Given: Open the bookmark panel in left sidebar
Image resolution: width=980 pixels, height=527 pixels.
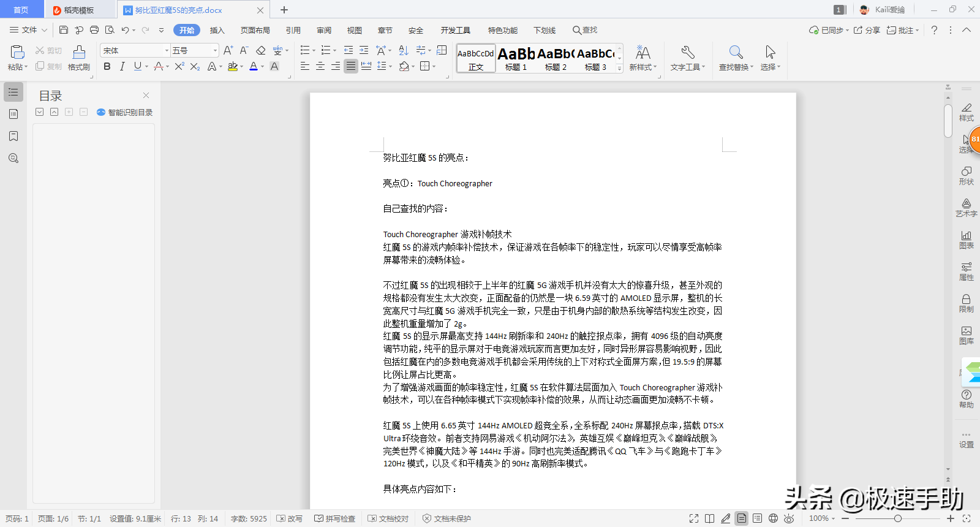Looking at the screenshot, I should click(x=13, y=136).
